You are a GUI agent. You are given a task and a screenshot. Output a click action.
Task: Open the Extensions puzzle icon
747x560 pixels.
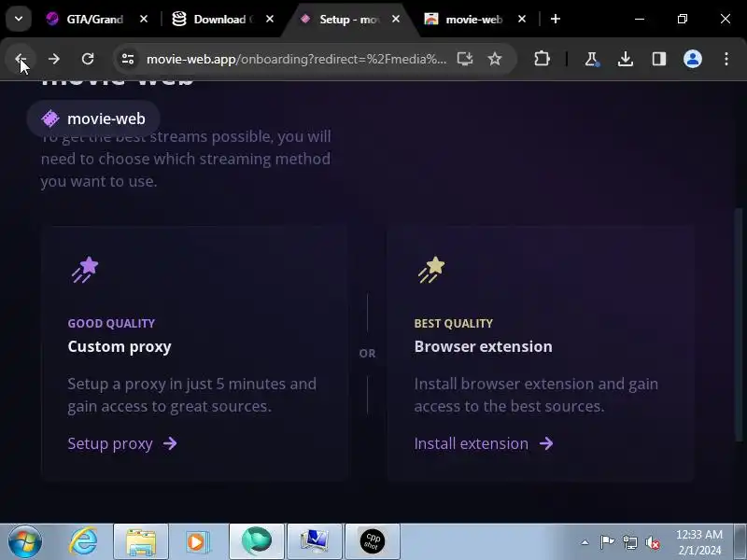pos(542,59)
